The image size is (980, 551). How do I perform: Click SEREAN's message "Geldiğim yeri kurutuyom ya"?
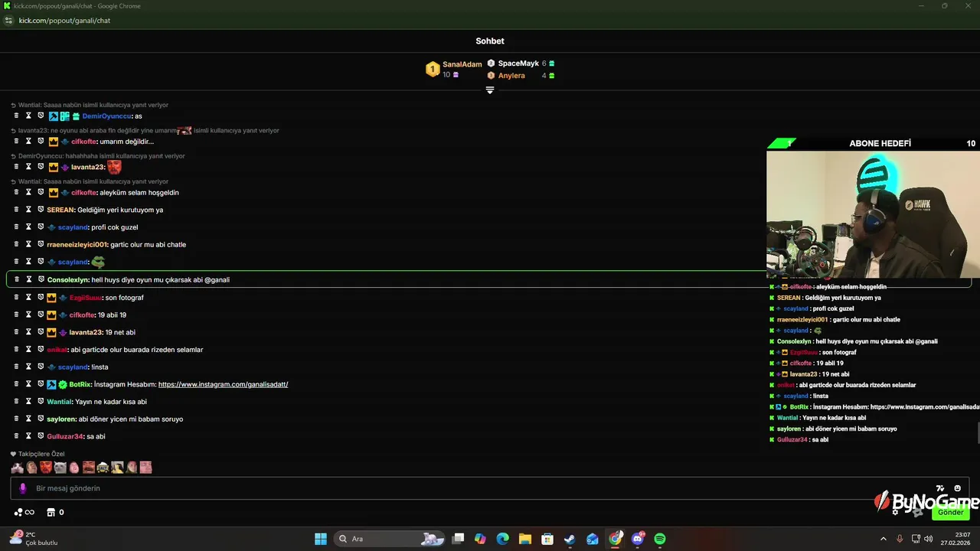(x=120, y=210)
